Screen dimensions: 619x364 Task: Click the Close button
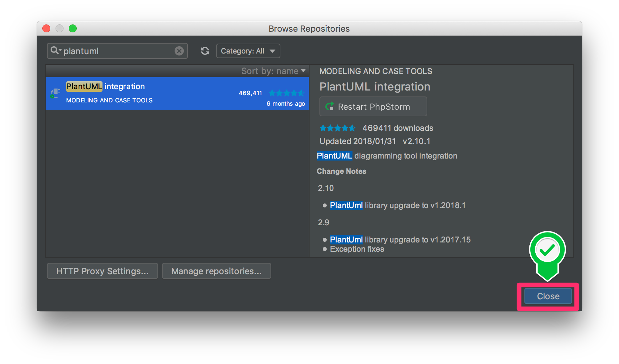(548, 296)
